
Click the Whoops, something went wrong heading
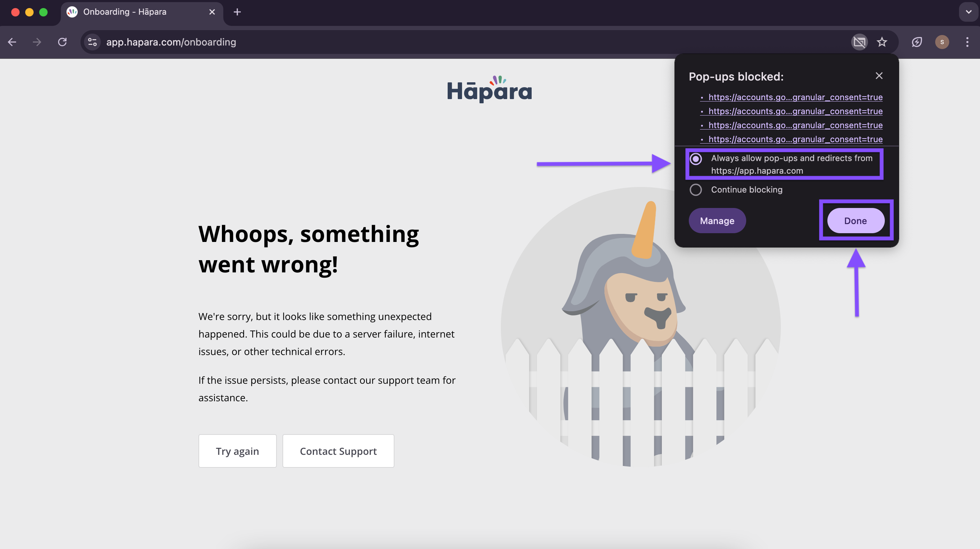[309, 249]
